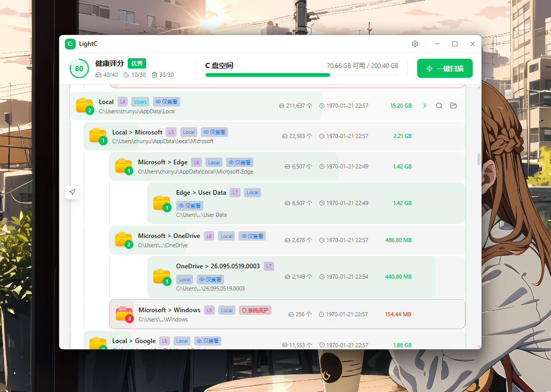Search within the Local folder row
This screenshot has height=392, width=551.
(x=439, y=106)
